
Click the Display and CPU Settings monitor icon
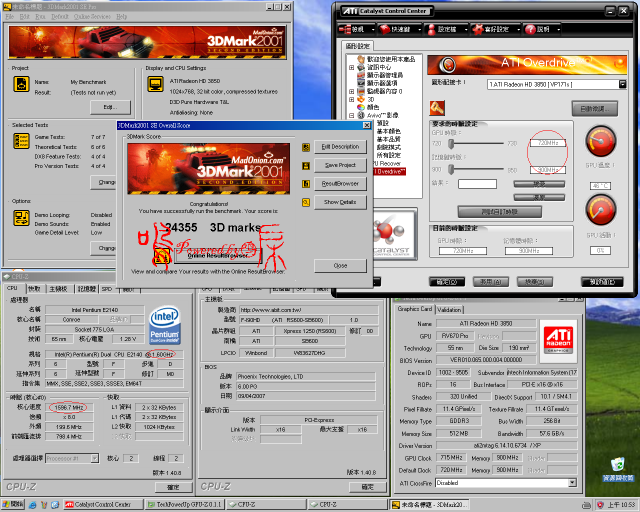(x=156, y=84)
